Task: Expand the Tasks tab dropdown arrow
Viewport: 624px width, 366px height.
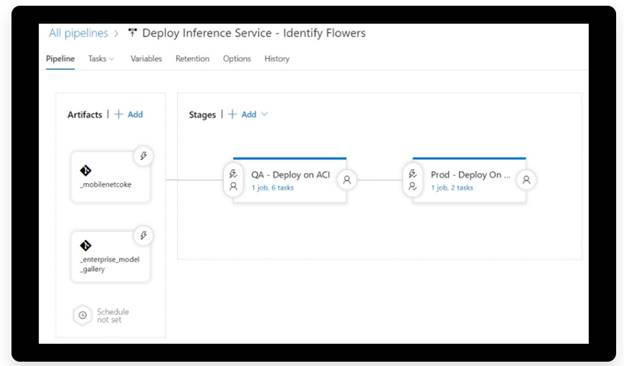Action: 112,59
